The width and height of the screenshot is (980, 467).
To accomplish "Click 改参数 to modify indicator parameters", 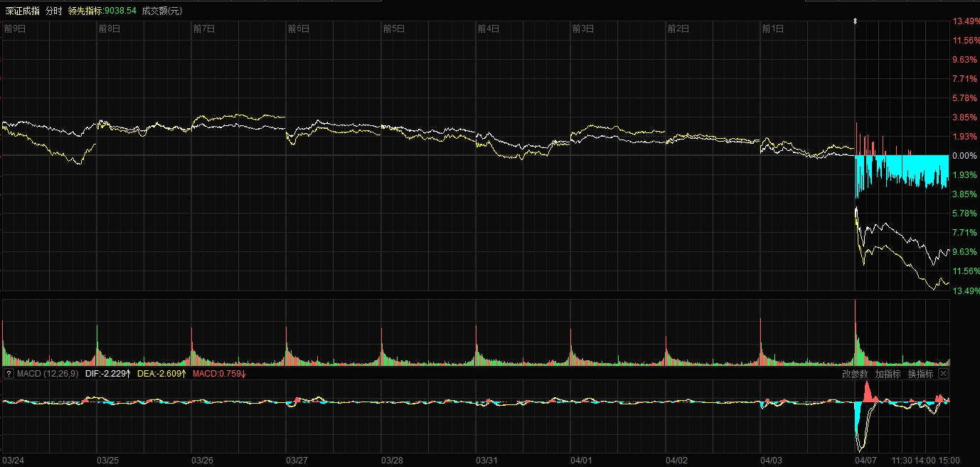I will (855, 374).
